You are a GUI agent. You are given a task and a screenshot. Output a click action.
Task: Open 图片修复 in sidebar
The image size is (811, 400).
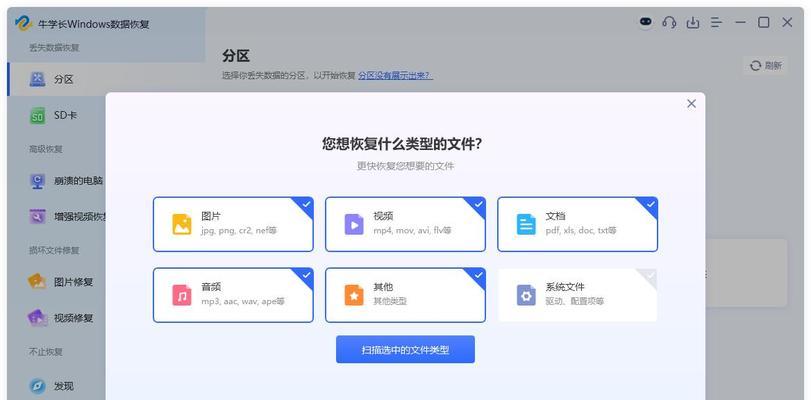coord(56,282)
